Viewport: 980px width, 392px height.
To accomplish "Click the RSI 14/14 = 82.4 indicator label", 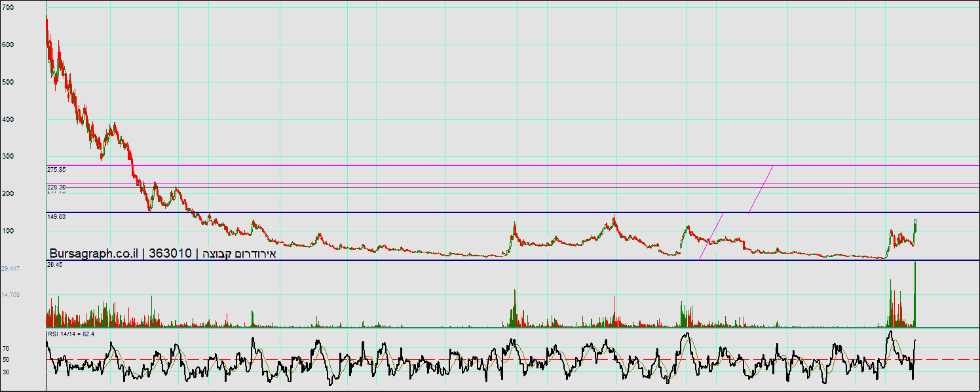I will coord(71,334).
